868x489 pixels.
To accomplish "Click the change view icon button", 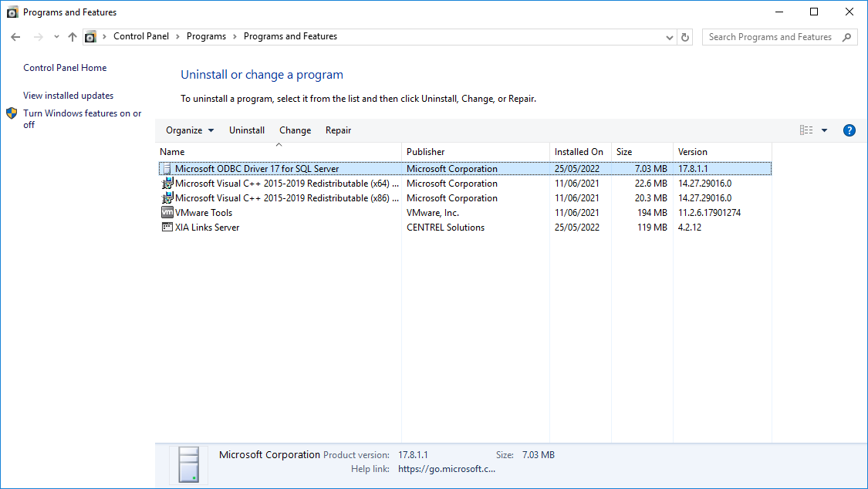I will (x=806, y=130).
